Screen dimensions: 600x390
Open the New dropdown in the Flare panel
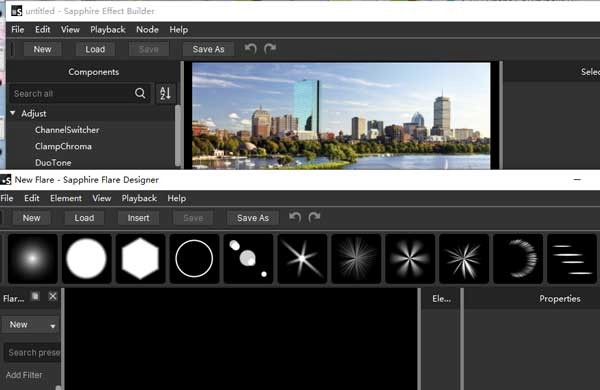(31, 325)
